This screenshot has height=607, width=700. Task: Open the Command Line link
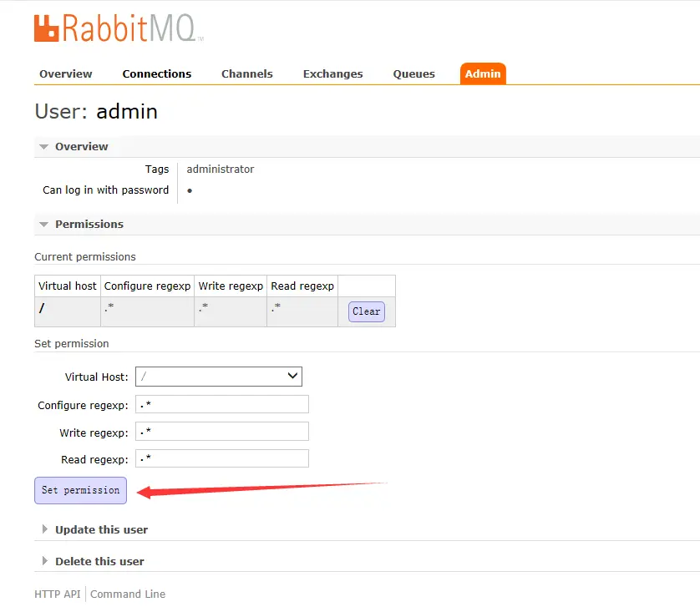127,594
